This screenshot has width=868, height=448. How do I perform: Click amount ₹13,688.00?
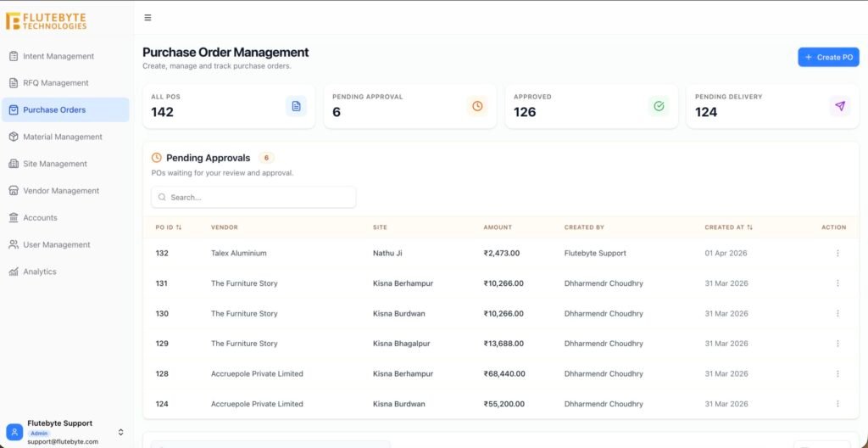point(504,344)
